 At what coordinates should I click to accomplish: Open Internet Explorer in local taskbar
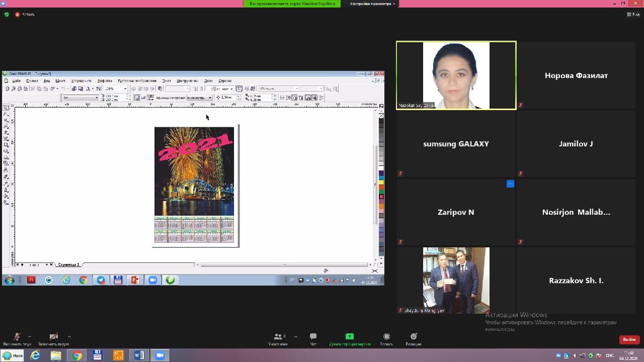(35, 355)
